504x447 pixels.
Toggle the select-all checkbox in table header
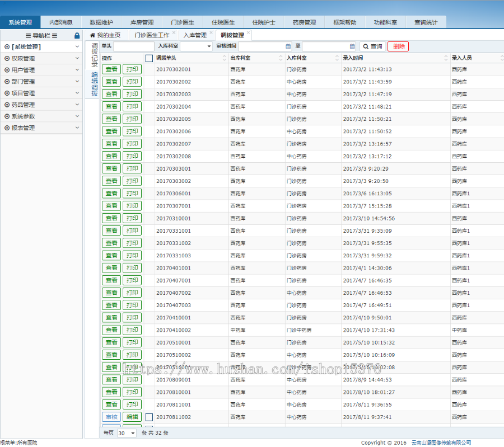point(149,58)
